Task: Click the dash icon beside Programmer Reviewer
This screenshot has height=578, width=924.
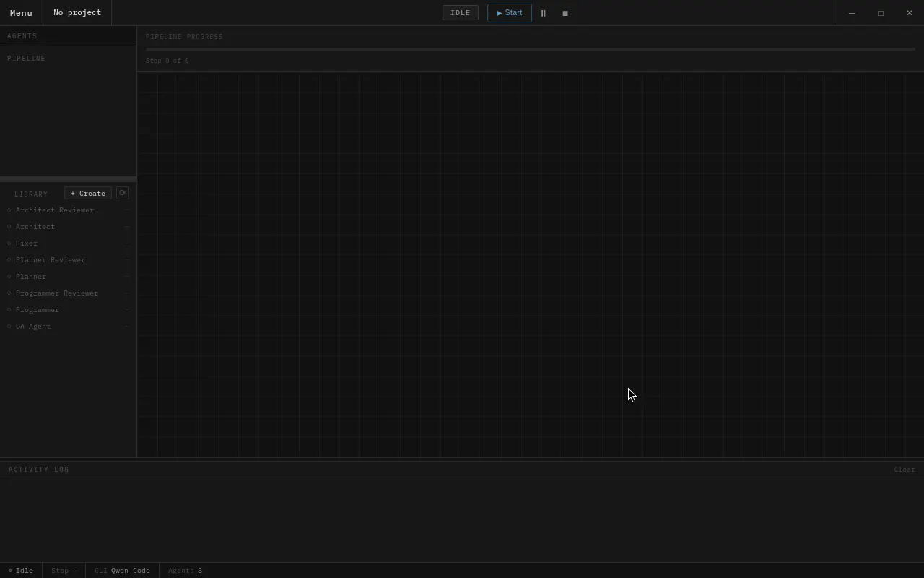Action: (x=127, y=293)
